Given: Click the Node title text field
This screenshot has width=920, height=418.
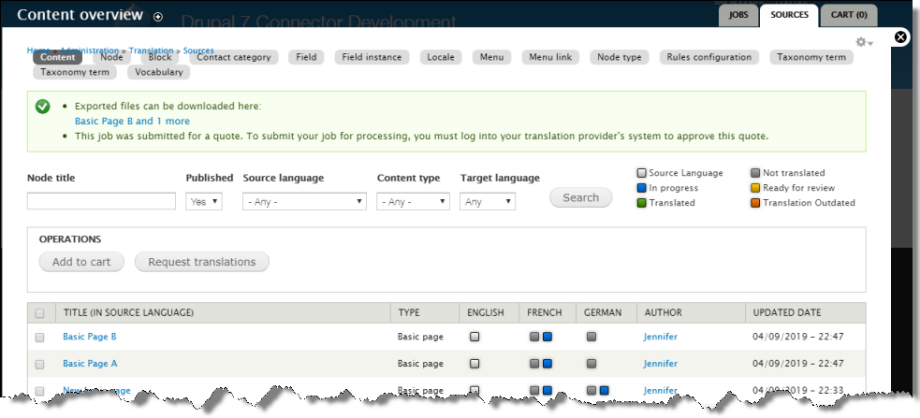Looking at the screenshot, I should click(x=101, y=201).
